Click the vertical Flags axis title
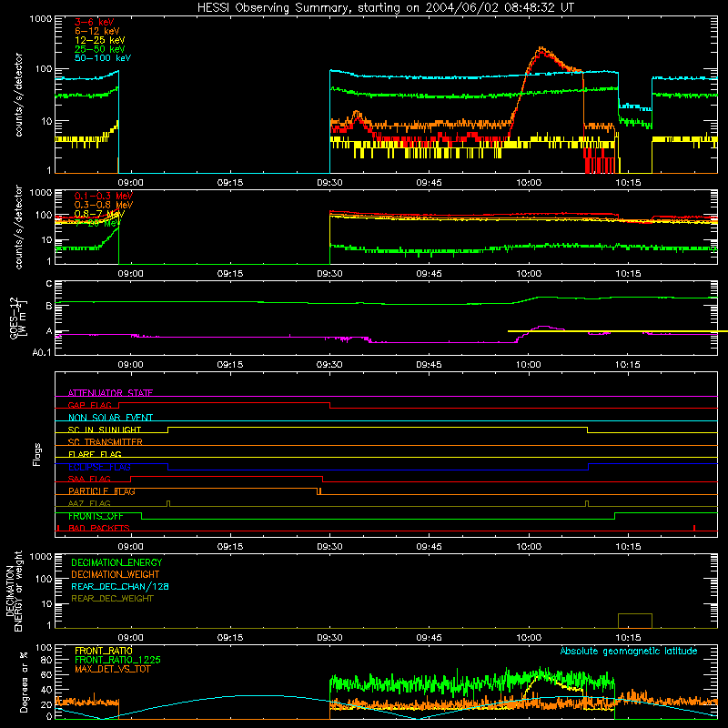 [x=37, y=454]
